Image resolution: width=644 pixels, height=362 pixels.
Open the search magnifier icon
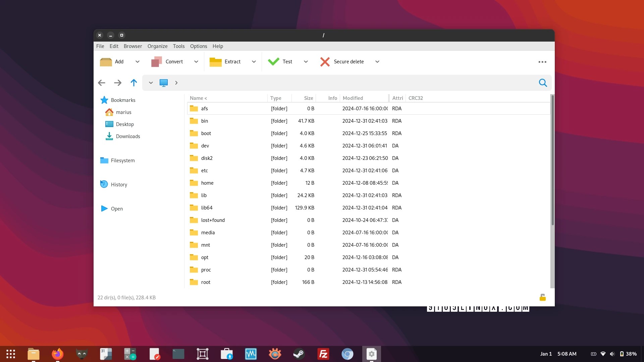coord(543,83)
